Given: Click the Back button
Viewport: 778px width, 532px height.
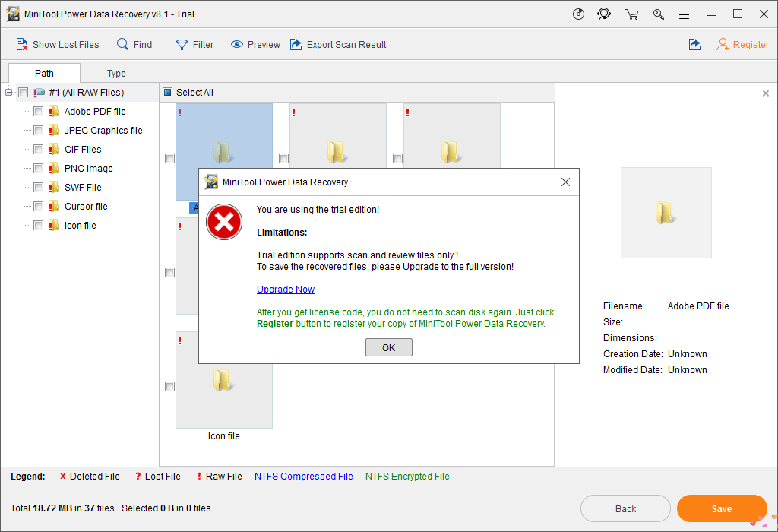Looking at the screenshot, I should [626, 508].
